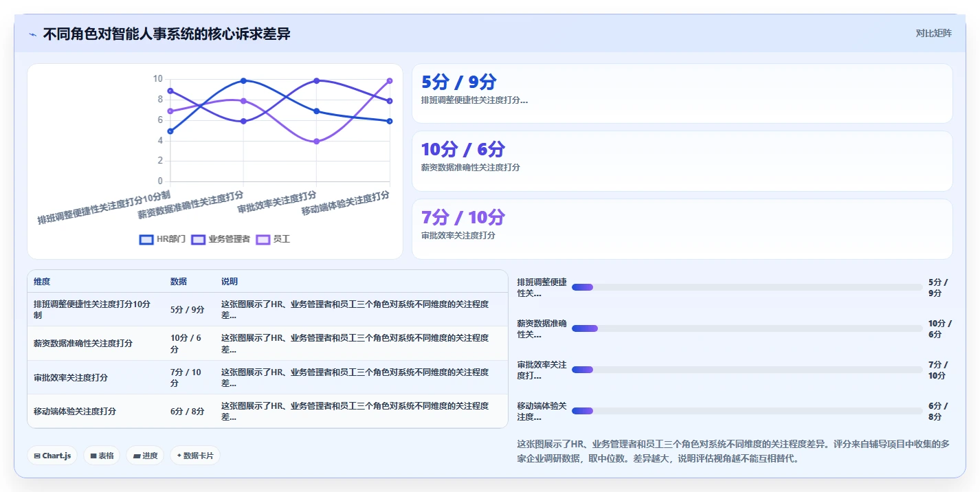
Task: Select table cell 排班调整便捷性关注度打分10分制
Action: (96, 309)
